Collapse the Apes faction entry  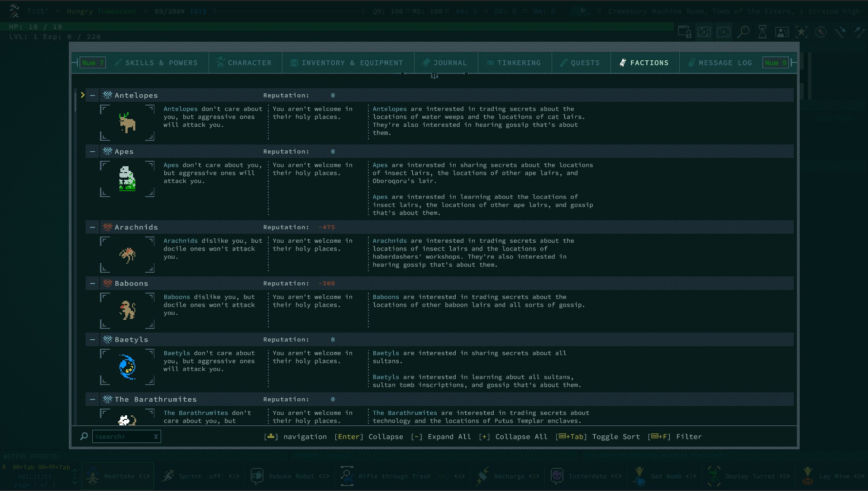pos(92,151)
